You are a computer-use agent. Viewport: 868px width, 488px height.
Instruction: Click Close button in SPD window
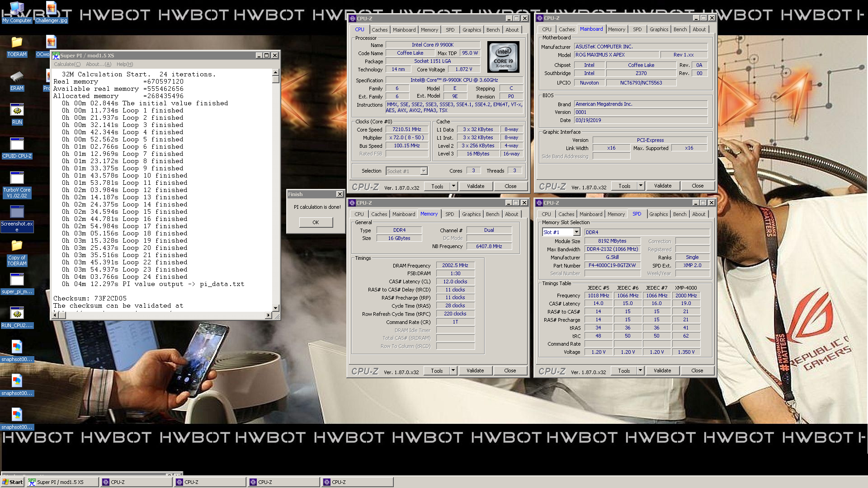pos(697,371)
